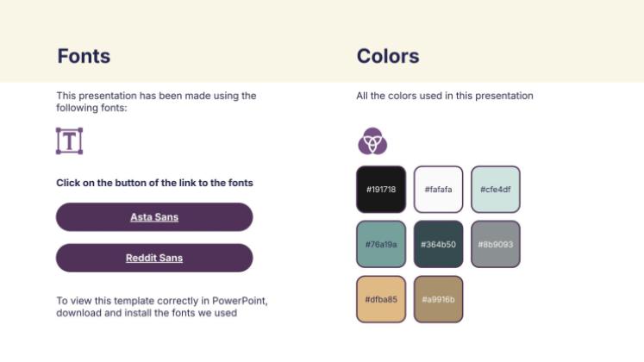This screenshot has width=644, height=362.
Task: Choose the tan #a9916b color swatch
Action: click(438, 299)
